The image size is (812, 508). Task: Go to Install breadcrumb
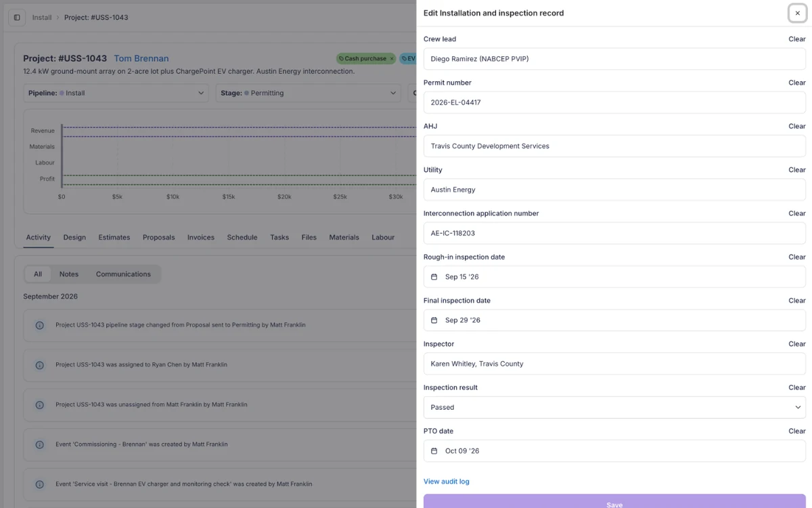42,18
